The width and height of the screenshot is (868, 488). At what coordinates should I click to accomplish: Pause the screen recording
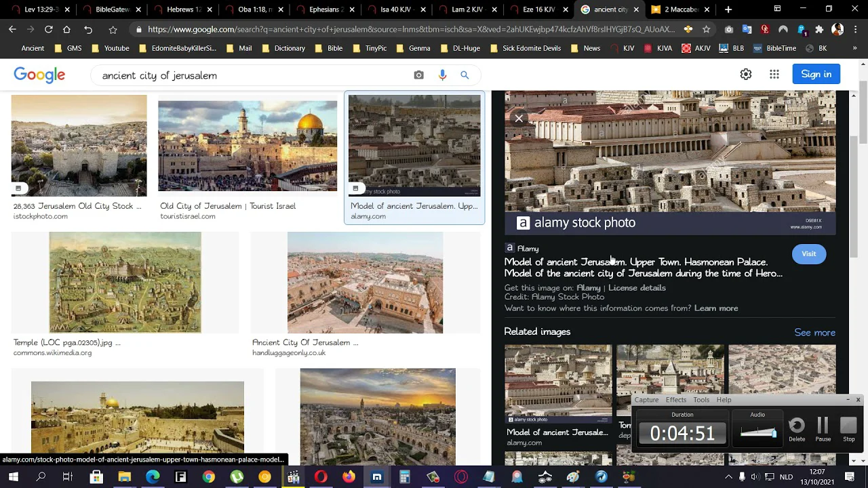pos(823,428)
